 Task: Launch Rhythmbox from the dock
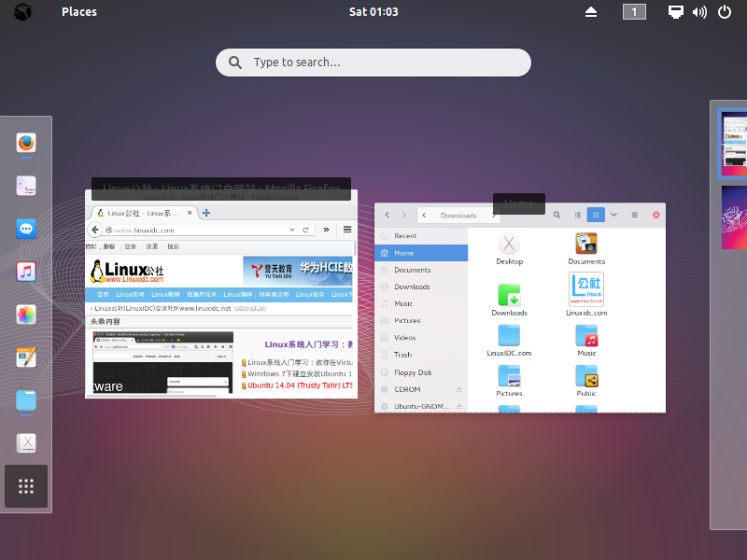pos(25,272)
